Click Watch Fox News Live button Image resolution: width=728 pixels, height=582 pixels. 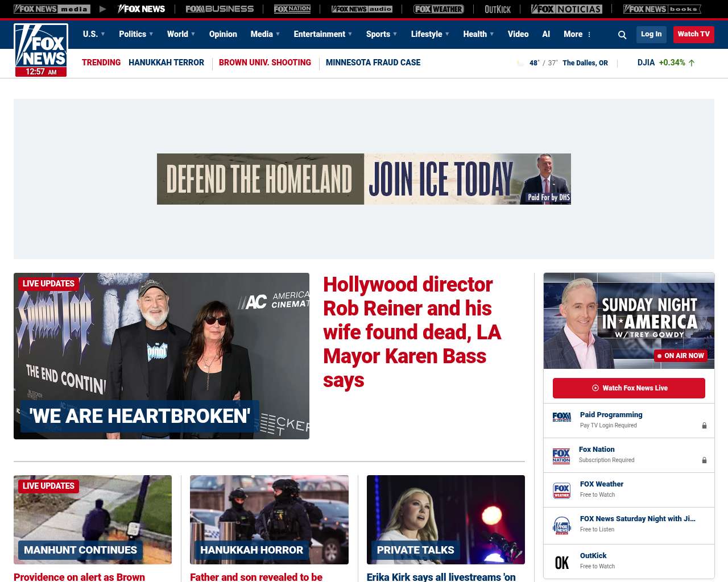[x=629, y=388]
